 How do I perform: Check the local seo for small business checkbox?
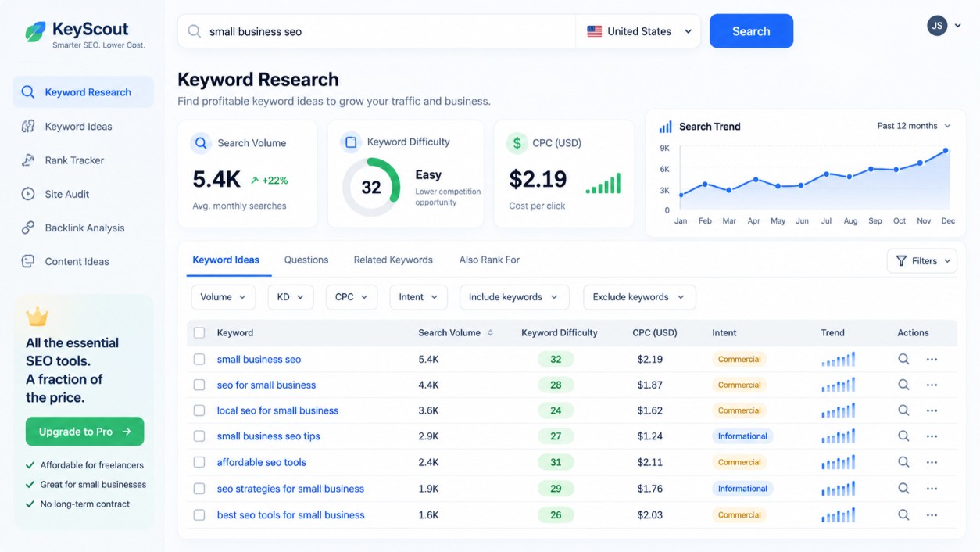(x=199, y=410)
